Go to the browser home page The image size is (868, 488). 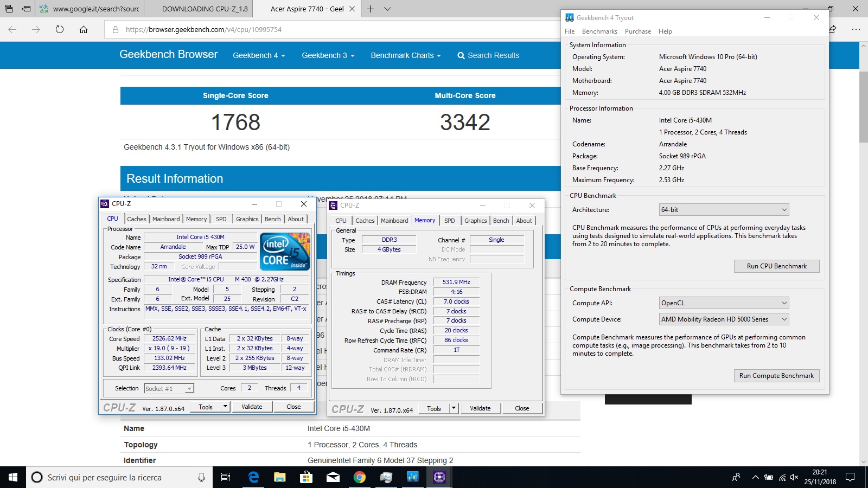84,29
